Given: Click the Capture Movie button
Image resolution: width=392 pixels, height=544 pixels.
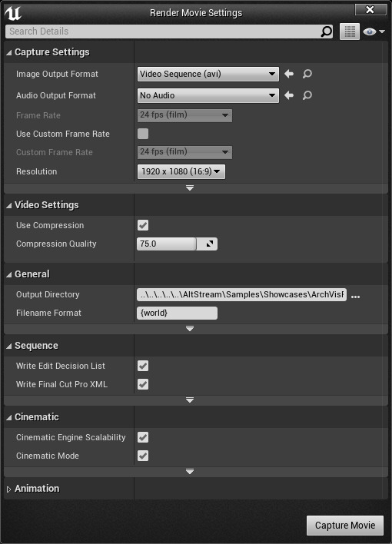Looking at the screenshot, I should pyautogui.click(x=345, y=526).
